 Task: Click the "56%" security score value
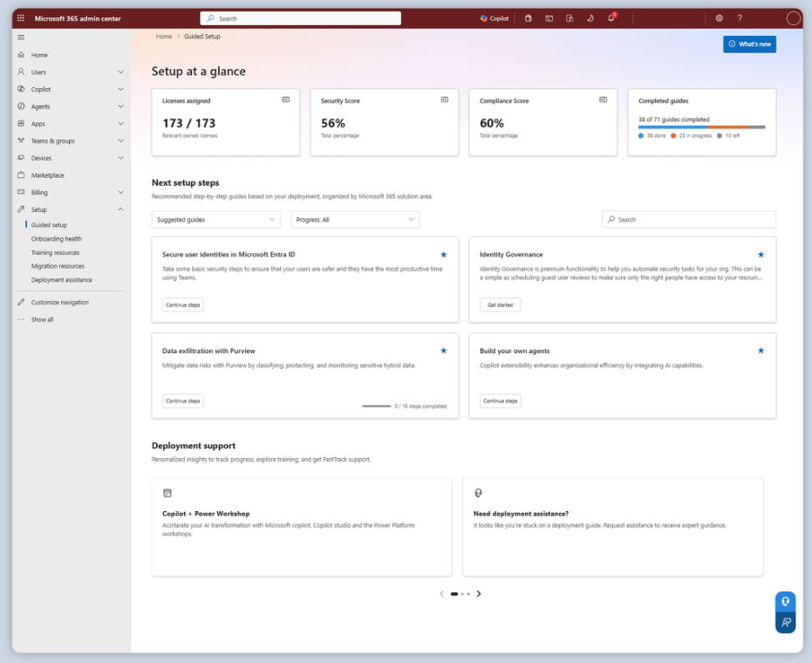(x=333, y=123)
